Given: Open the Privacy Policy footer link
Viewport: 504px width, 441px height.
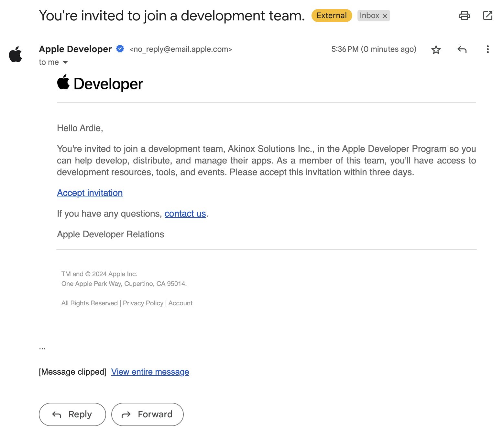Looking at the screenshot, I should click(x=143, y=303).
